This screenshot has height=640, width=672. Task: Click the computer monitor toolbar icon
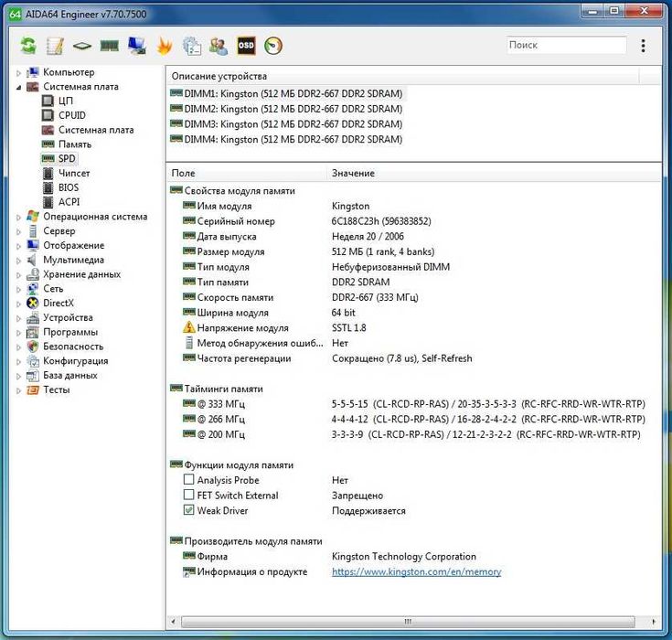click(x=137, y=46)
